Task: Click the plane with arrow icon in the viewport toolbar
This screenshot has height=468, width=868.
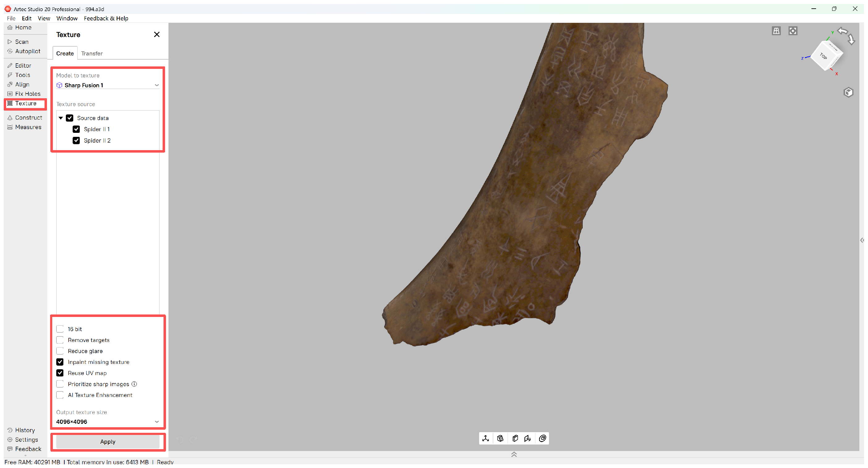Action: click(x=528, y=438)
